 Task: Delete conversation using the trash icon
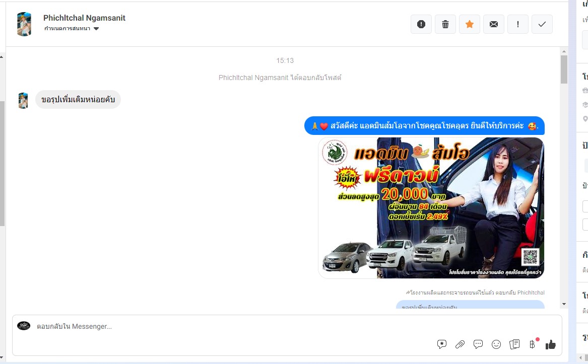445,24
